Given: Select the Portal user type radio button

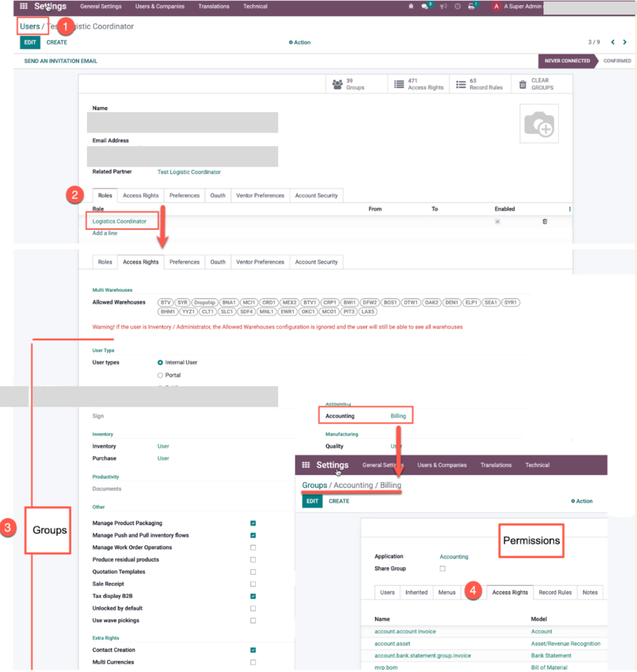Looking at the screenshot, I should tap(160, 375).
